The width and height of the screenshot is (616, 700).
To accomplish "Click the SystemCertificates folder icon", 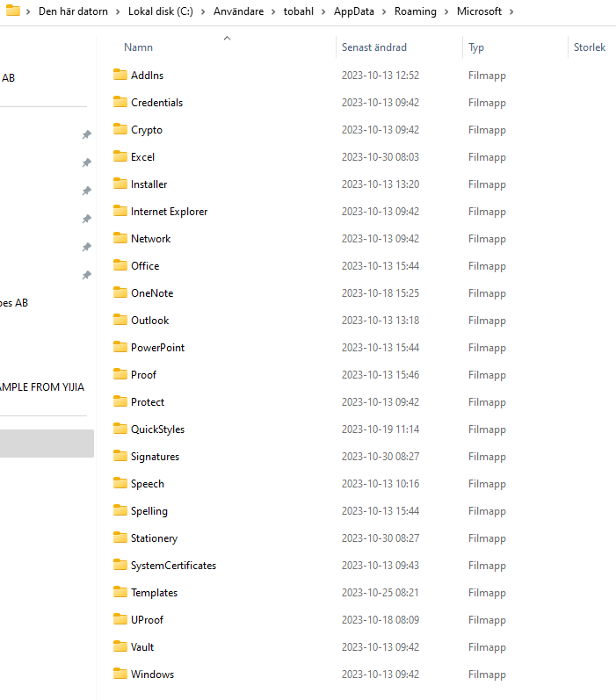I will (x=120, y=565).
